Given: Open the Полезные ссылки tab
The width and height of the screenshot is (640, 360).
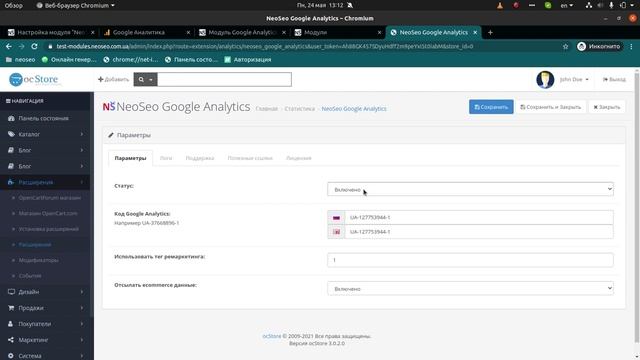Looking at the screenshot, I should (250, 158).
